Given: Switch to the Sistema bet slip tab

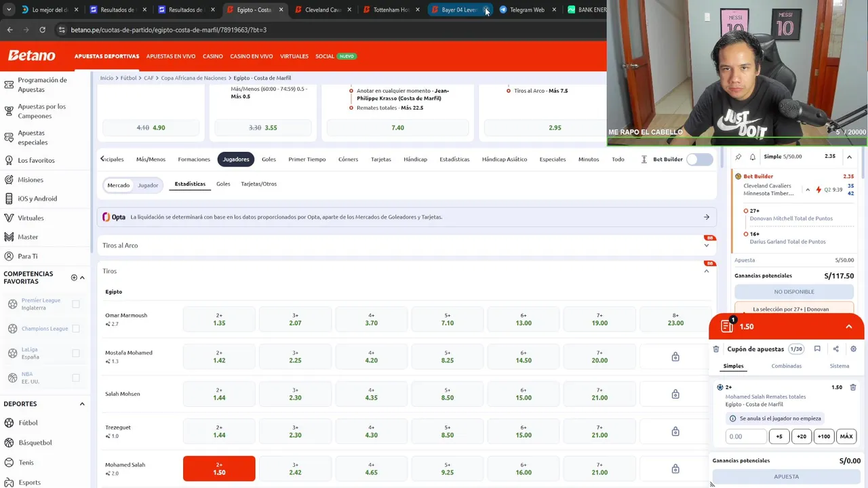Looking at the screenshot, I should (839, 366).
